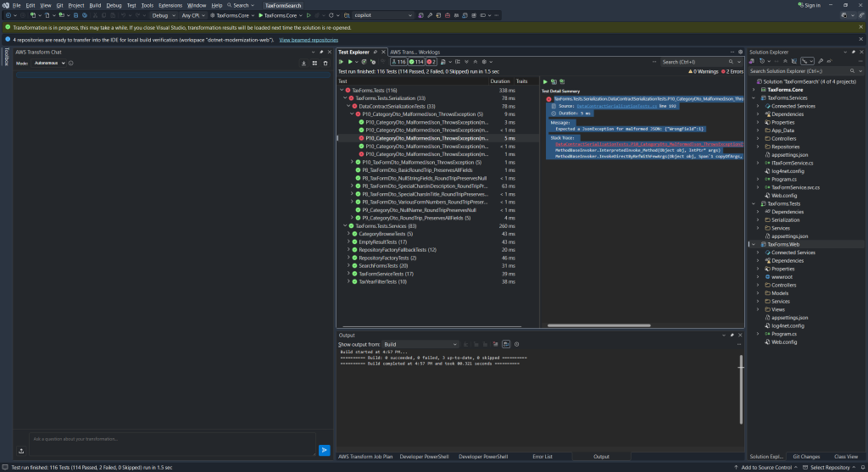Image resolution: width=868 pixels, height=472 pixels.
Task: Run the test from Test Detail Summary
Action: coord(545,82)
